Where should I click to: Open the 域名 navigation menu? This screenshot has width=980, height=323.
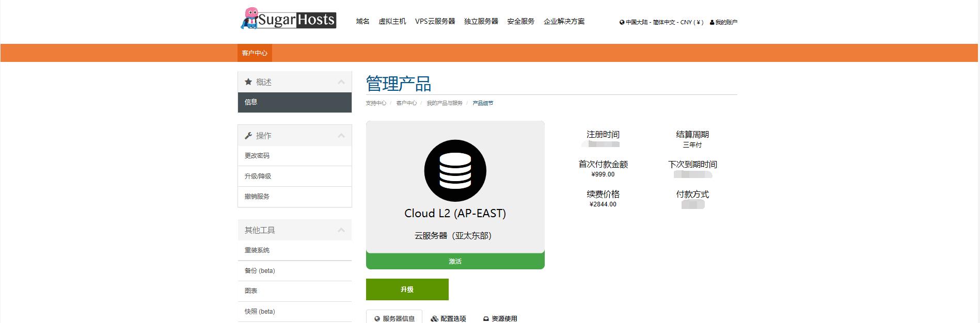point(362,21)
